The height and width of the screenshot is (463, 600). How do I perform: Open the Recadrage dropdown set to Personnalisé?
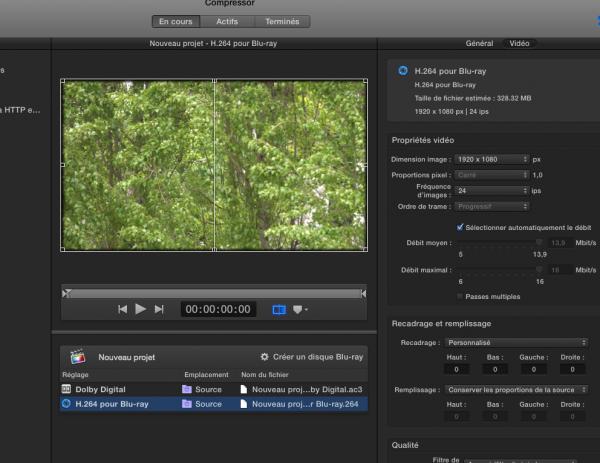click(516, 342)
